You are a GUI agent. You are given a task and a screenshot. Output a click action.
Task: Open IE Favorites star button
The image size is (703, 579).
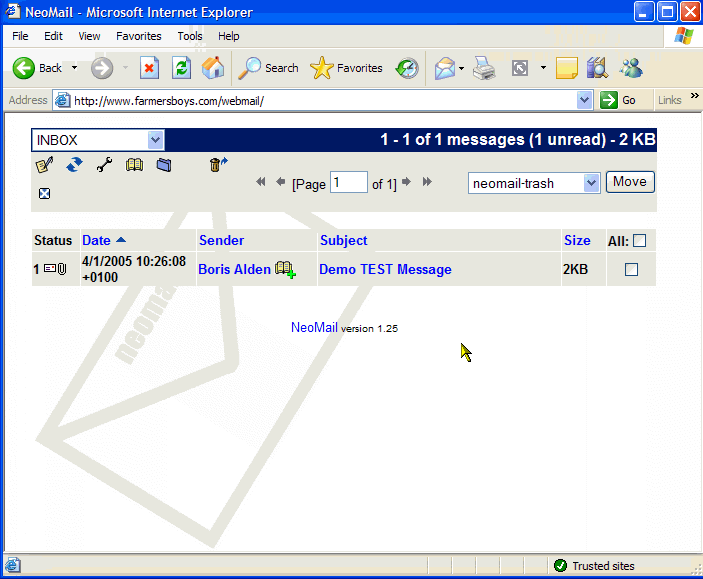click(346, 68)
